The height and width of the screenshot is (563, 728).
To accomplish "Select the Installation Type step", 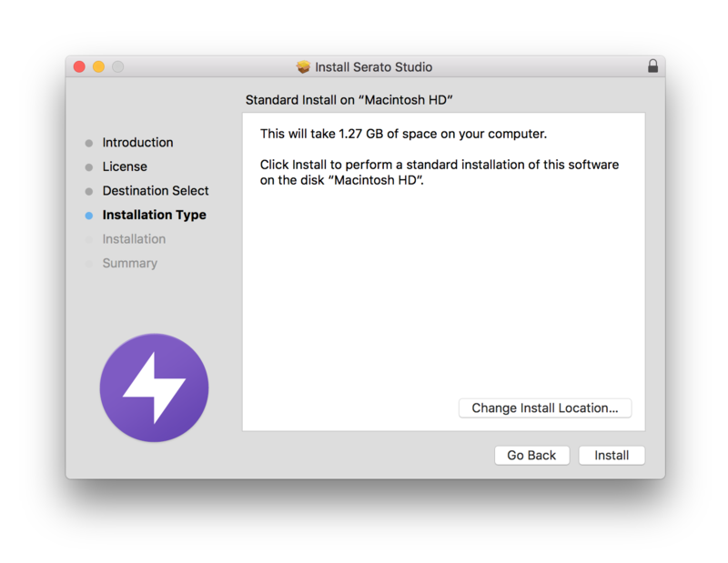I will (154, 215).
